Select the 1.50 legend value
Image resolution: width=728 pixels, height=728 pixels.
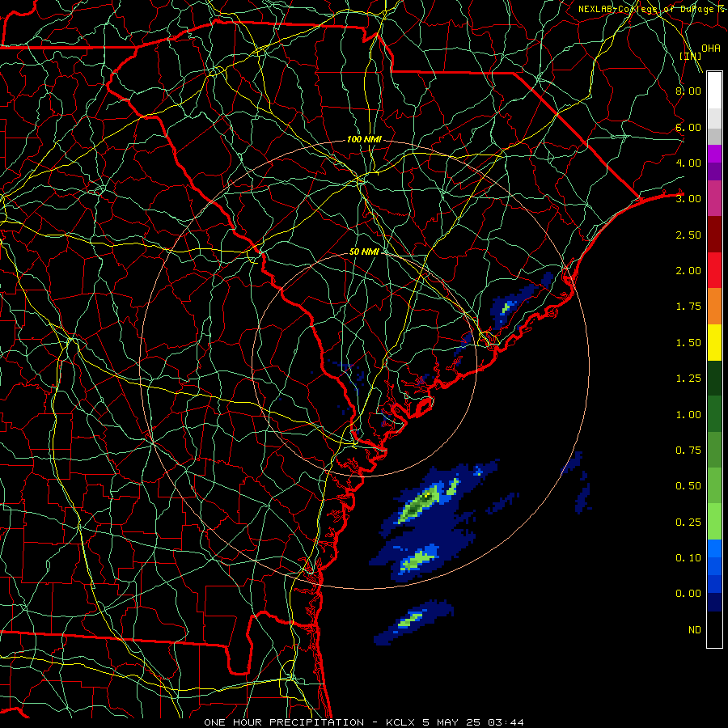tap(688, 343)
